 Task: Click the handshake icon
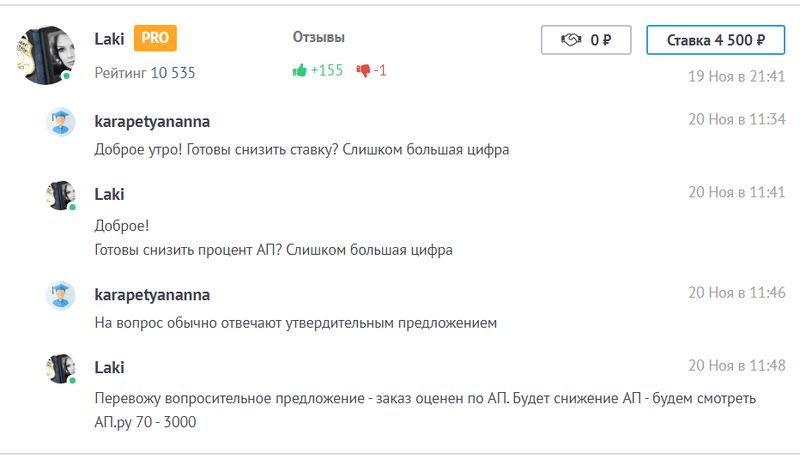572,40
